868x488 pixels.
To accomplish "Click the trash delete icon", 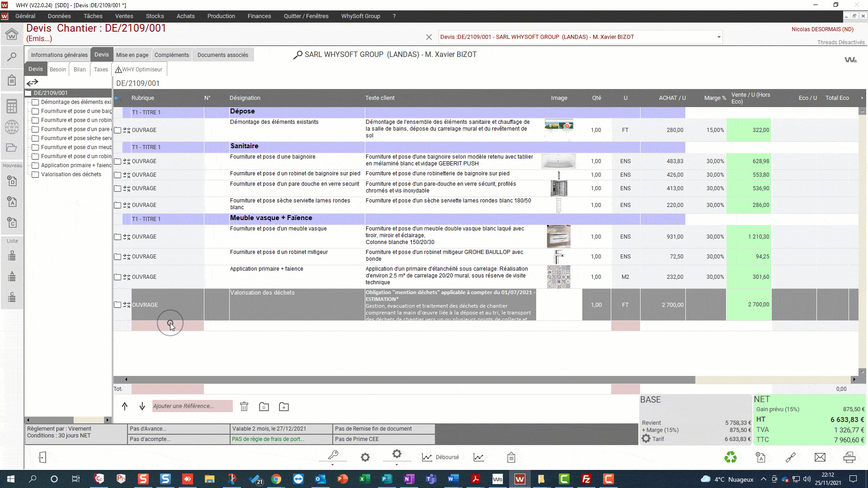I will click(244, 407).
